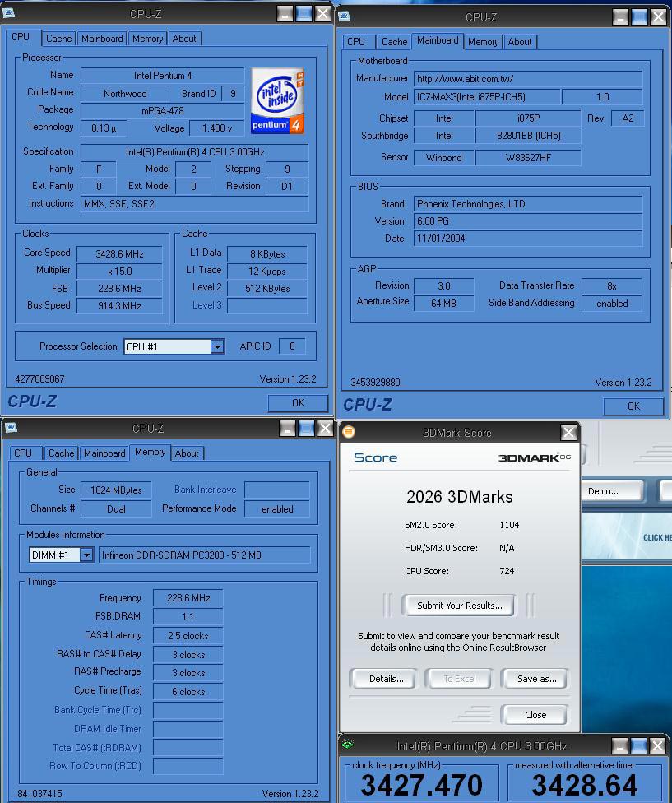The image size is (672, 803).
Task: Click the memory Size 1024 MBytes value
Action: (x=116, y=490)
